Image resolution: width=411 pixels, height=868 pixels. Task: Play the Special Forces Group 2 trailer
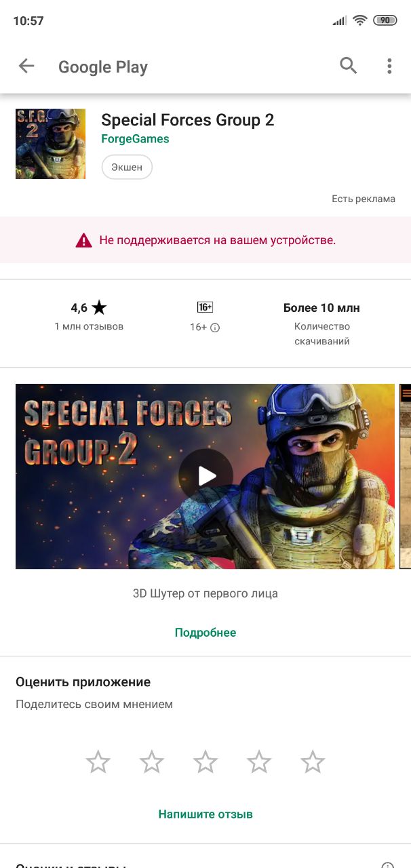tap(206, 476)
